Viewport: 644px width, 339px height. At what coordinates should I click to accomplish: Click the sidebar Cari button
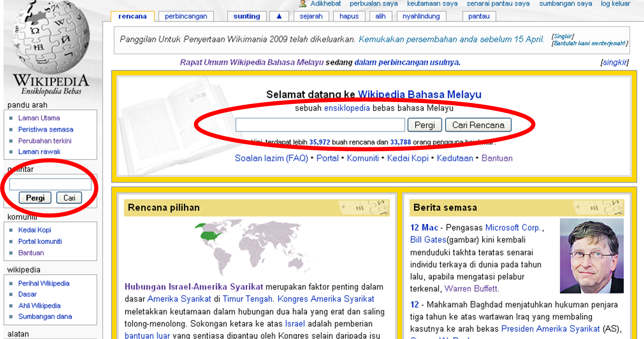coord(69,198)
